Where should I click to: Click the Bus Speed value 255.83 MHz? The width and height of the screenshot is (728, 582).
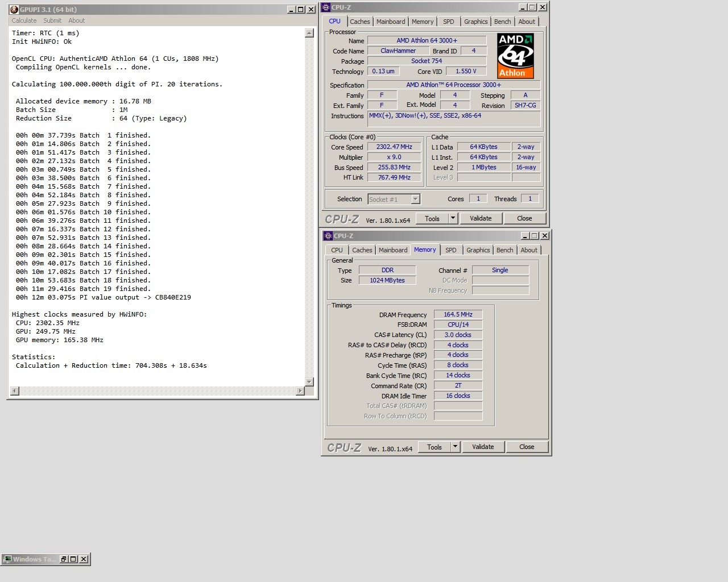click(x=394, y=167)
